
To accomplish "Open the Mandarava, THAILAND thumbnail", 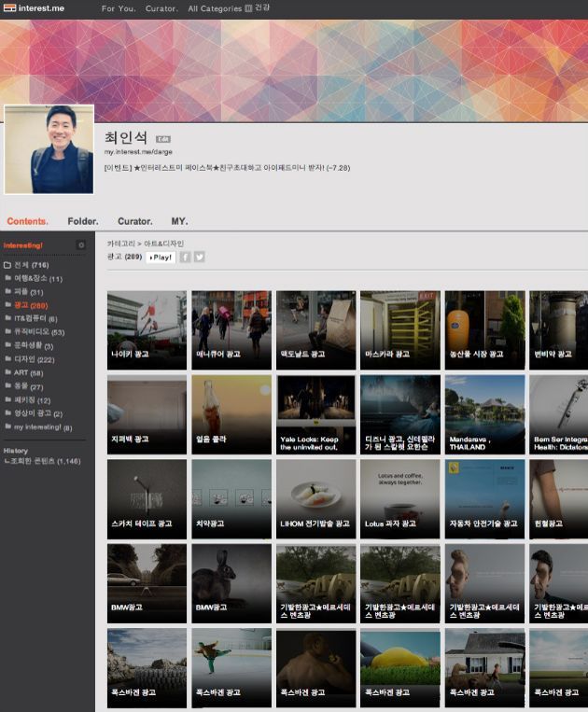I will coord(484,414).
